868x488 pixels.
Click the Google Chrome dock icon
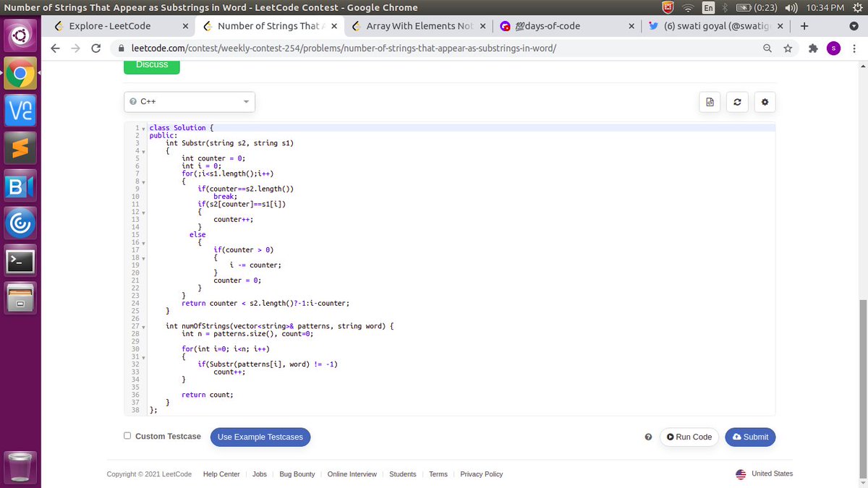(20, 74)
